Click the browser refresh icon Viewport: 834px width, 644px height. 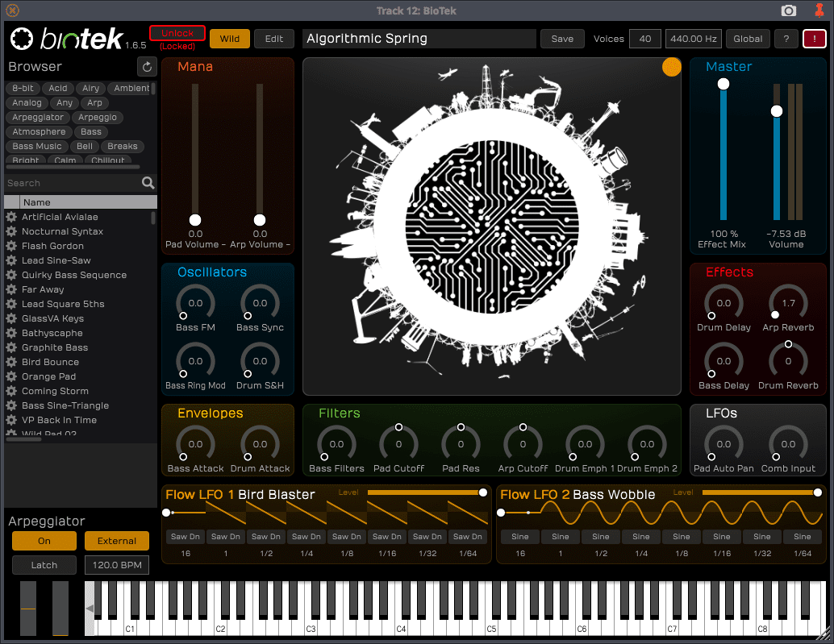(147, 67)
